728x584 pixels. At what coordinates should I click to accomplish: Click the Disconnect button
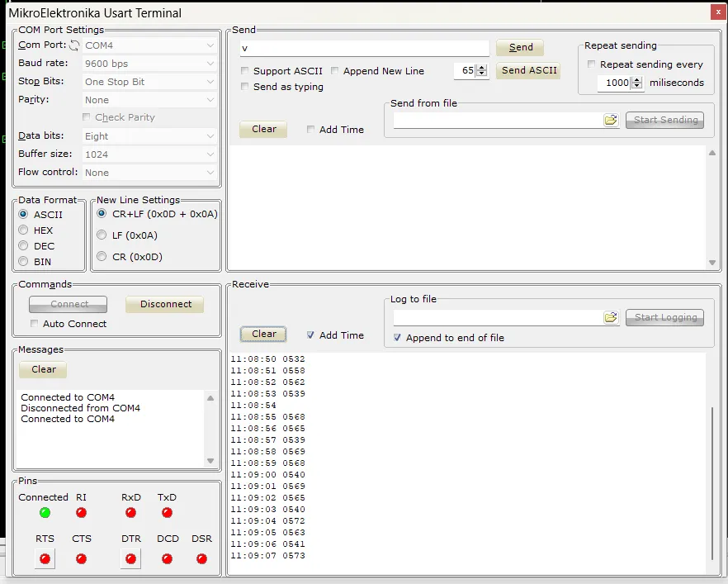click(165, 304)
